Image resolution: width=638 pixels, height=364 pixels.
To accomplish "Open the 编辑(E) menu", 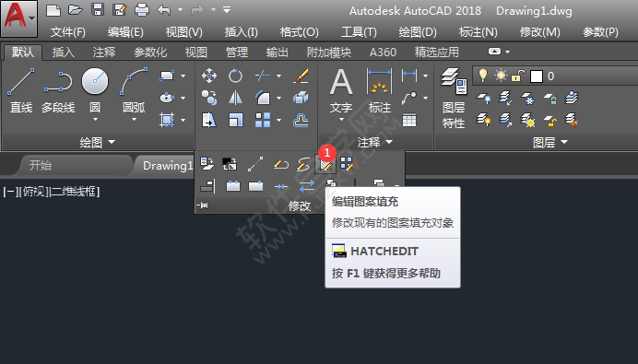I will [125, 32].
